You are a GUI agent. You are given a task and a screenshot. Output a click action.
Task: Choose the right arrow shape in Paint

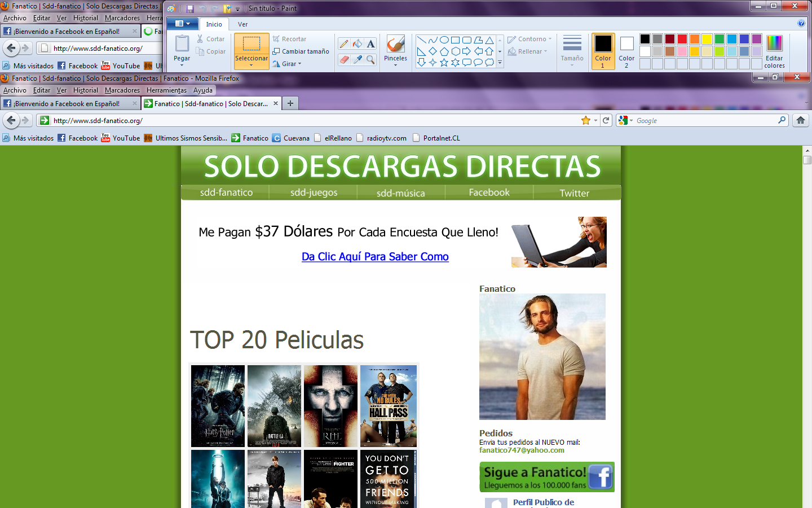click(x=467, y=51)
